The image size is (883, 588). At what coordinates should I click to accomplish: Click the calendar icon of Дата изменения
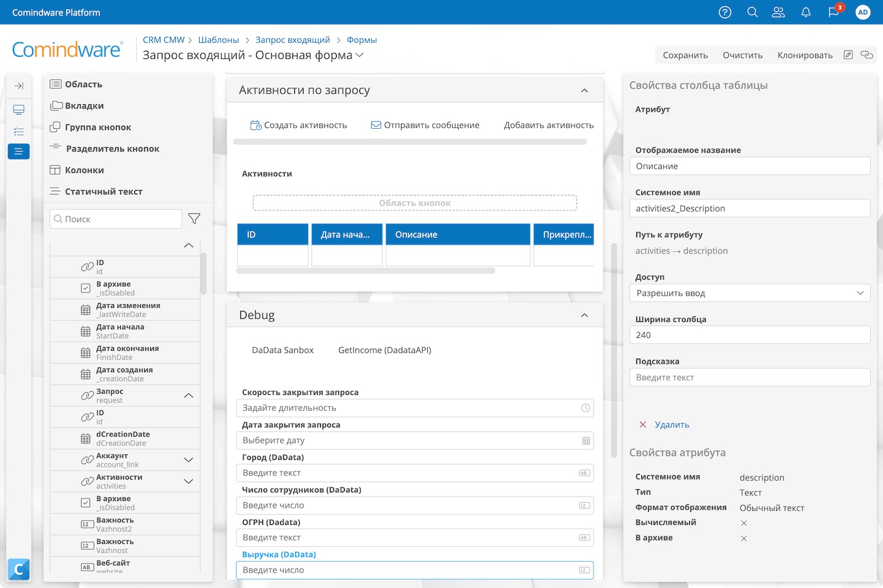(86, 310)
